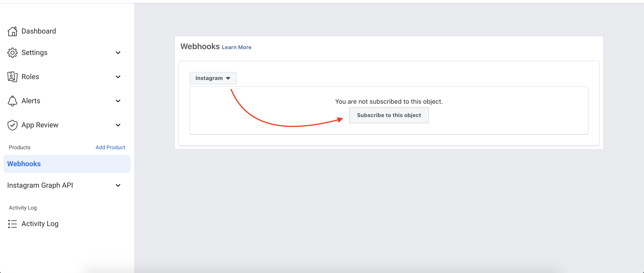Click the Alerts bell icon
The image size is (644, 273).
click(x=12, y=101)
